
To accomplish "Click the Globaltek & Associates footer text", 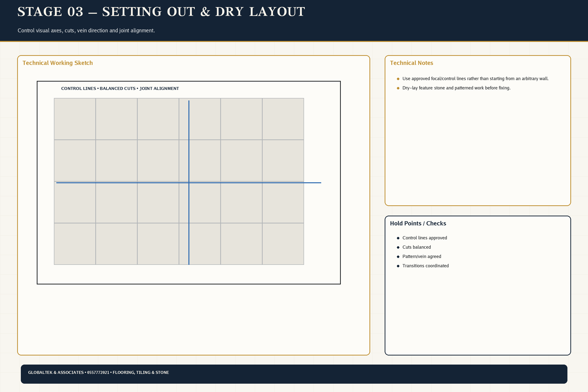I will coord(98,372).
